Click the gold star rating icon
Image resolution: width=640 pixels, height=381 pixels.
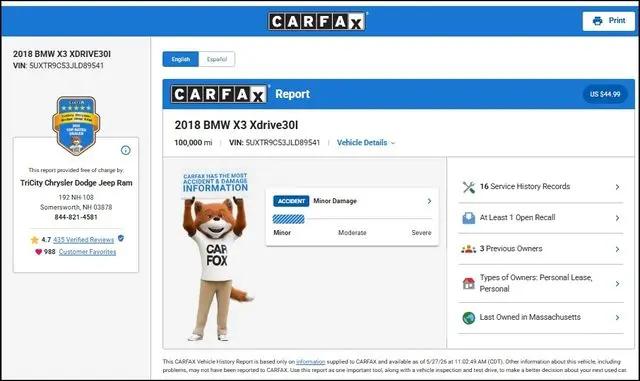pyautogui.click(x=34, y=240)
